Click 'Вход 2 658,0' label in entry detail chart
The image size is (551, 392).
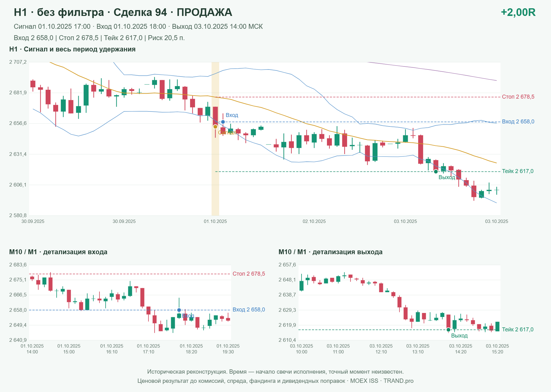[x=249, y=310]
